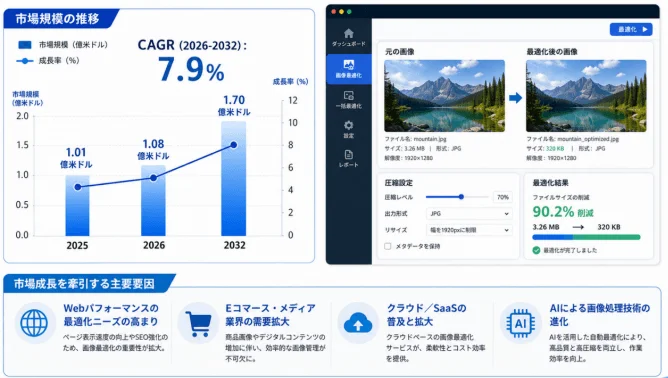Click the green 320 KB size under optimized image

[x=555, y=149]
